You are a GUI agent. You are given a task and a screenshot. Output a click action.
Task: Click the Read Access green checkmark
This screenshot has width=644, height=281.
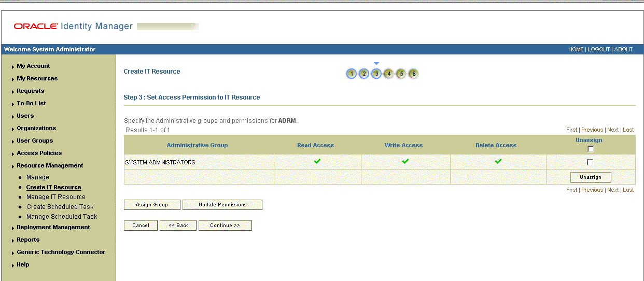pos(317,161)
